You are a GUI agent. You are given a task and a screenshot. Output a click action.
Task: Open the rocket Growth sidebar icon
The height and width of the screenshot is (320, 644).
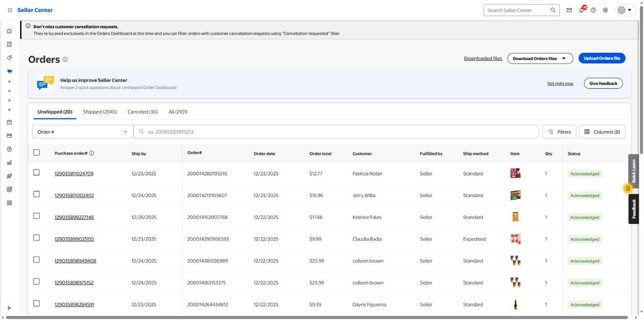coord(9,176)
